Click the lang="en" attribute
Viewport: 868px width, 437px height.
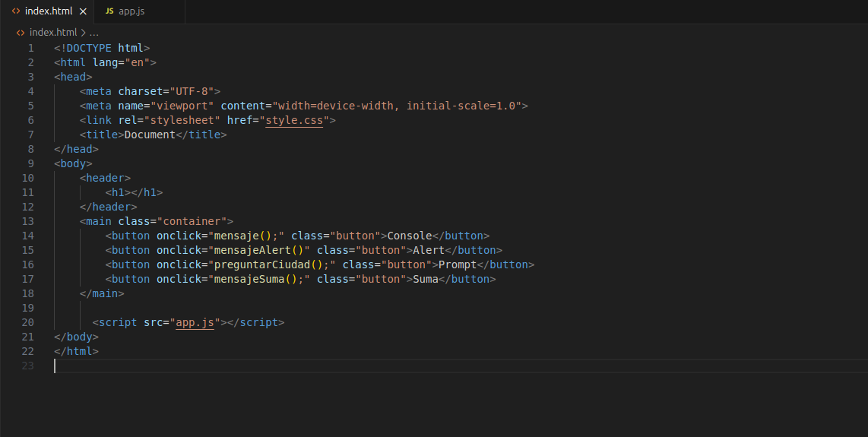click(122, 62)
